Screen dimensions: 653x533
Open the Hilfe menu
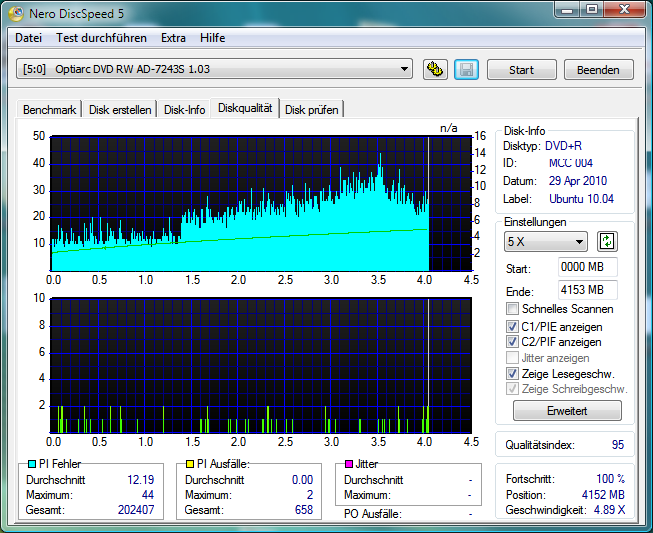tap(212, 38)
